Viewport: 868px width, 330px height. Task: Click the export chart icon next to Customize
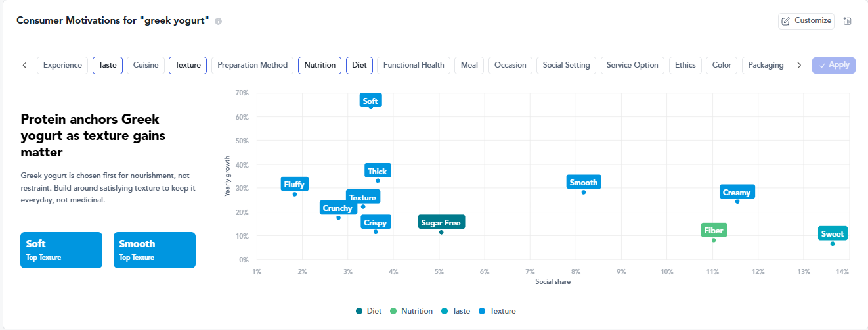(x=847, y=21)
